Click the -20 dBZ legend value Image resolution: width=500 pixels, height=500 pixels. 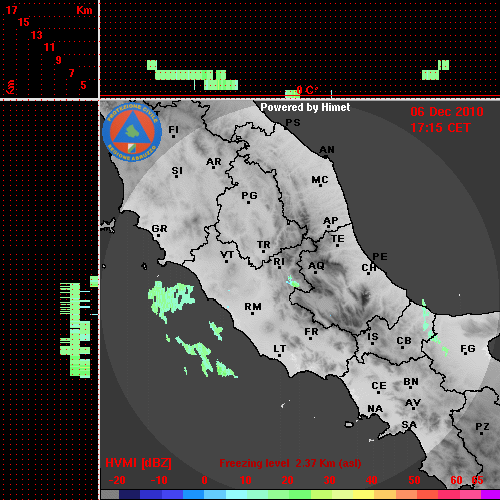coord(117,480)
